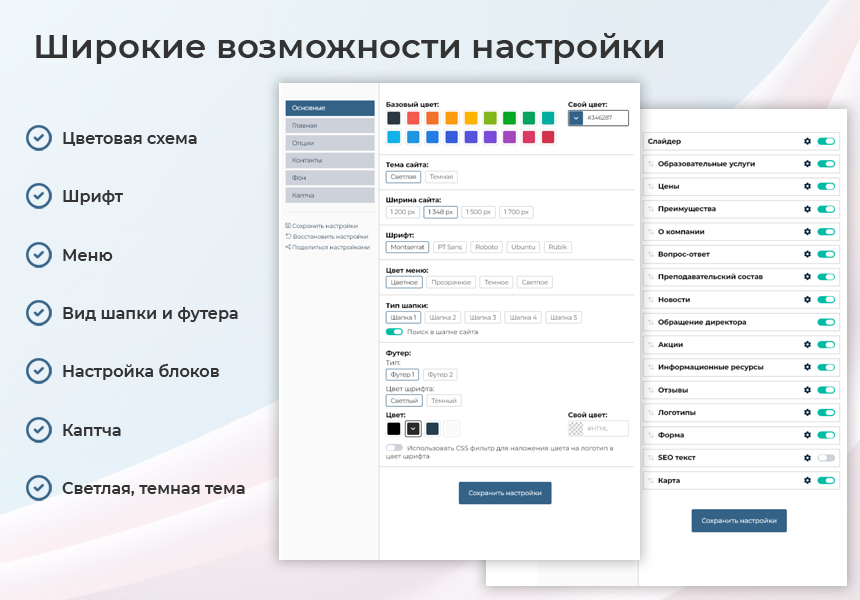Image resolution: width=860 pixels, height=600 pixels.
Task: Open Новости block settings gear
Action: tap(807, 299)
